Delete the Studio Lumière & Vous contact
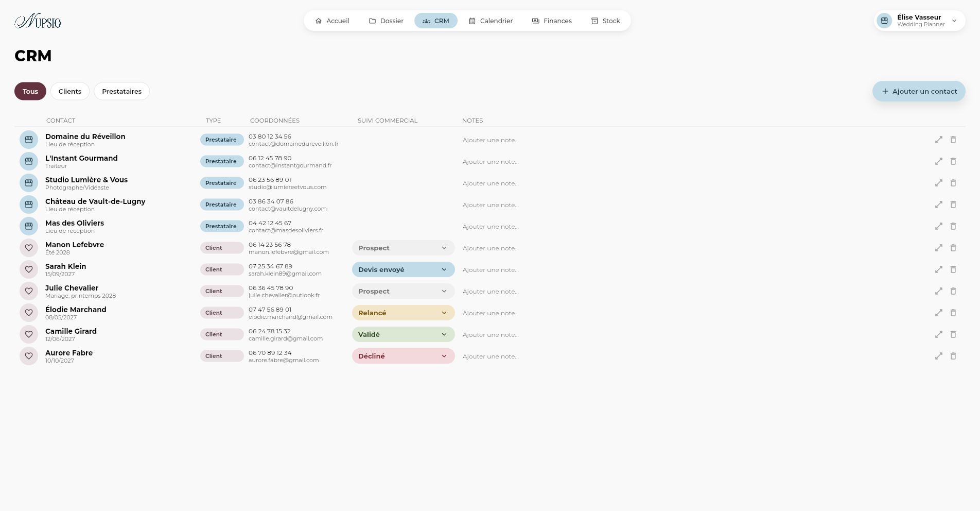Screen dimensions: 980x511 tap(953, 183)
